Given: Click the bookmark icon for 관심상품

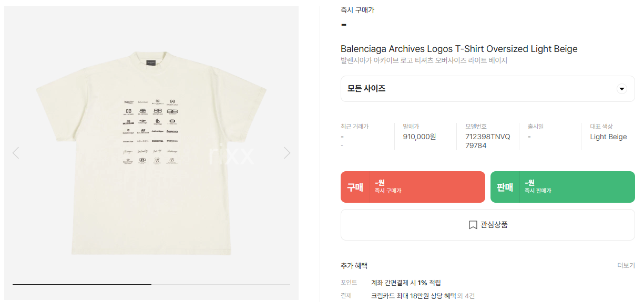Looking at the screenshot, I should pyautogui.click(x=473, y=225).
